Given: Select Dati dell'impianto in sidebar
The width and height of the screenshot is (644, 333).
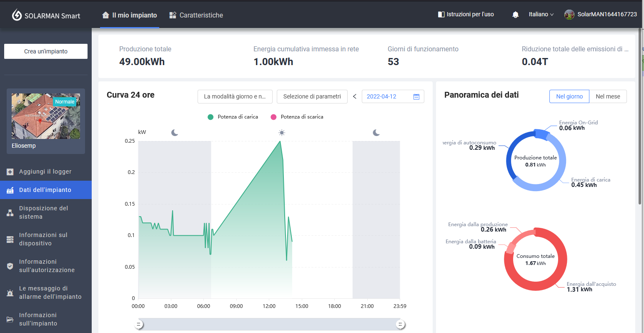Looking at the screenshot, I should click(x=45, y=190).
